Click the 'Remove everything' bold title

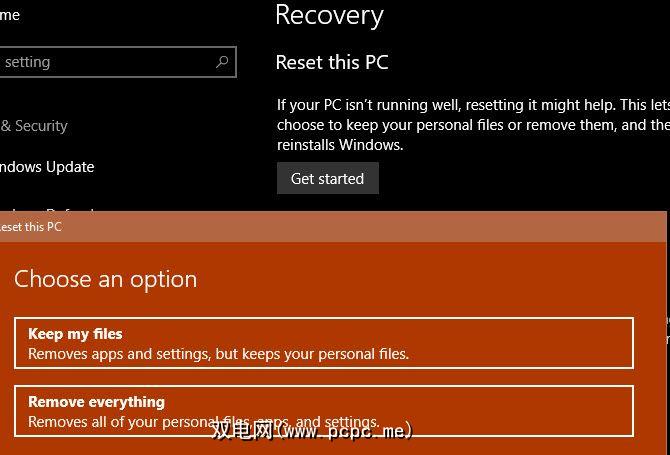[96, 402]
